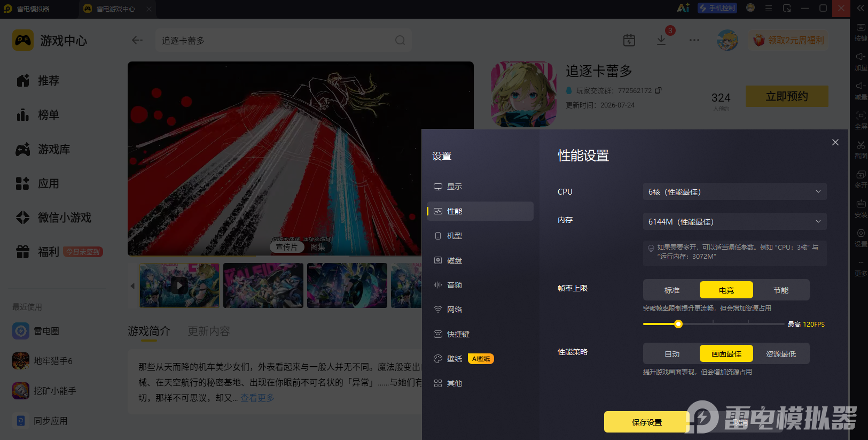This screenshot has height=440, width=868.
Task: Select the second screenshot thumbnail
Action: 263,285
